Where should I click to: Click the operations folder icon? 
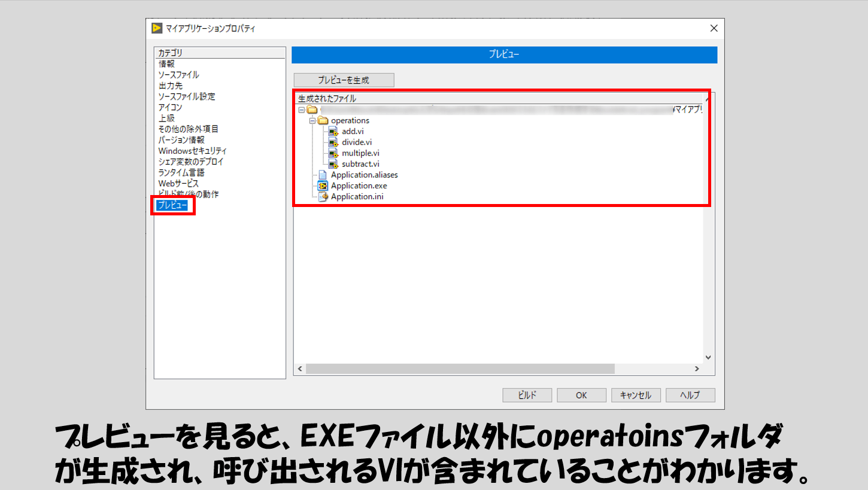pos(323,120)
